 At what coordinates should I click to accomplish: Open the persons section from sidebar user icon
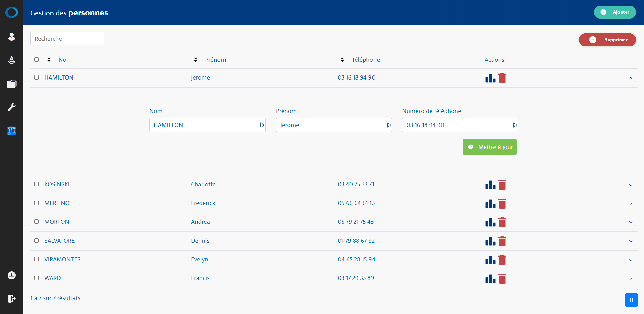tap(12, 36)
